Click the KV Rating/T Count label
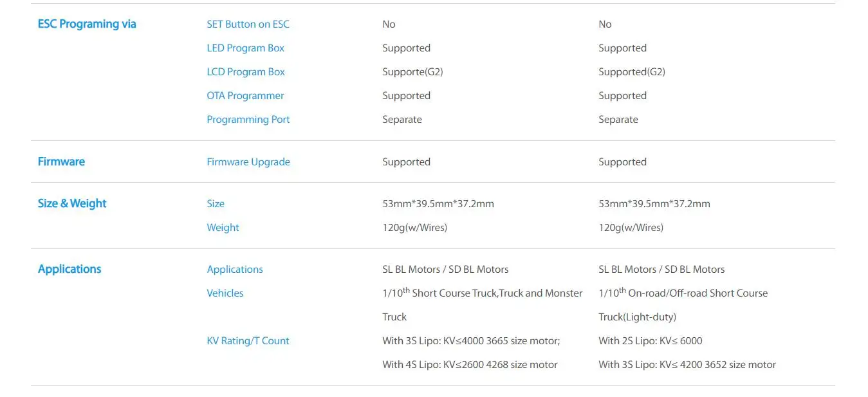Screen dimensions: 868x397 248,341
